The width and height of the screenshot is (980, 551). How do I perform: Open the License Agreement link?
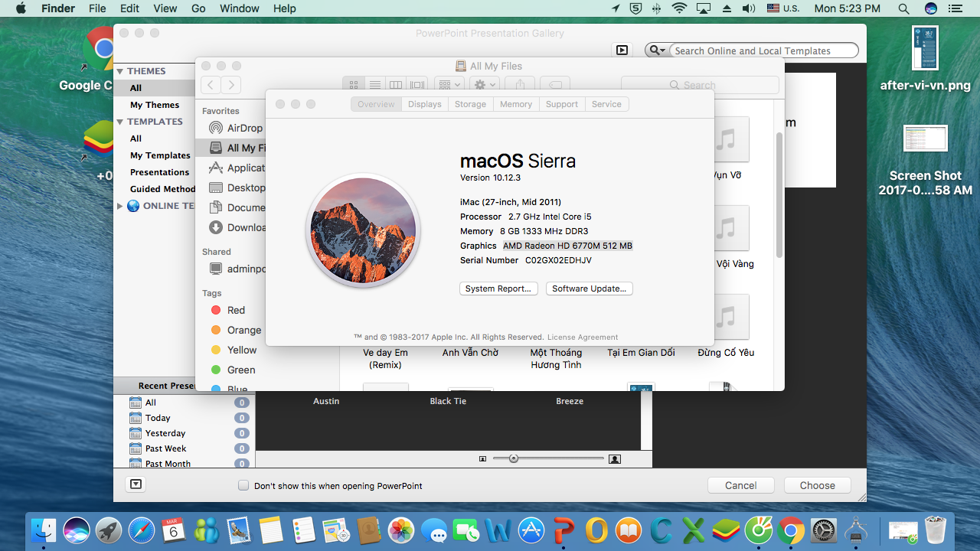click(582, 337)
